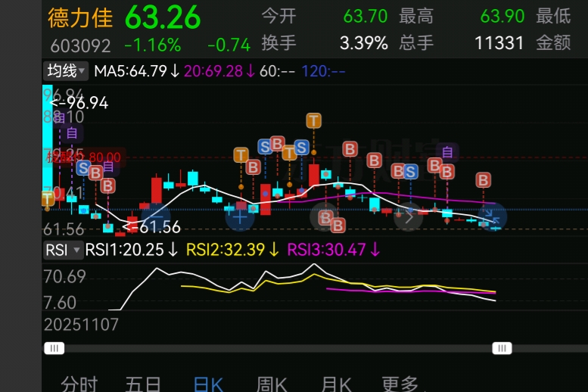Switch to the 分时 tab

(79, 384)
